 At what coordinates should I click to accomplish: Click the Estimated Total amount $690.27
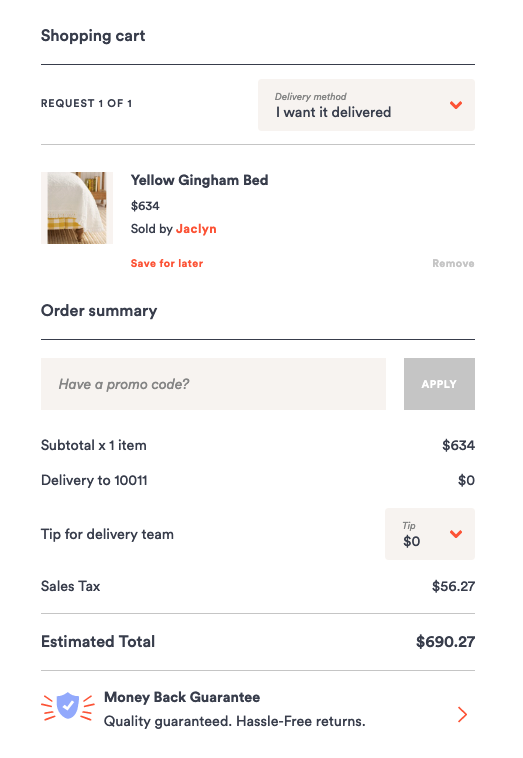click(445, 641)
